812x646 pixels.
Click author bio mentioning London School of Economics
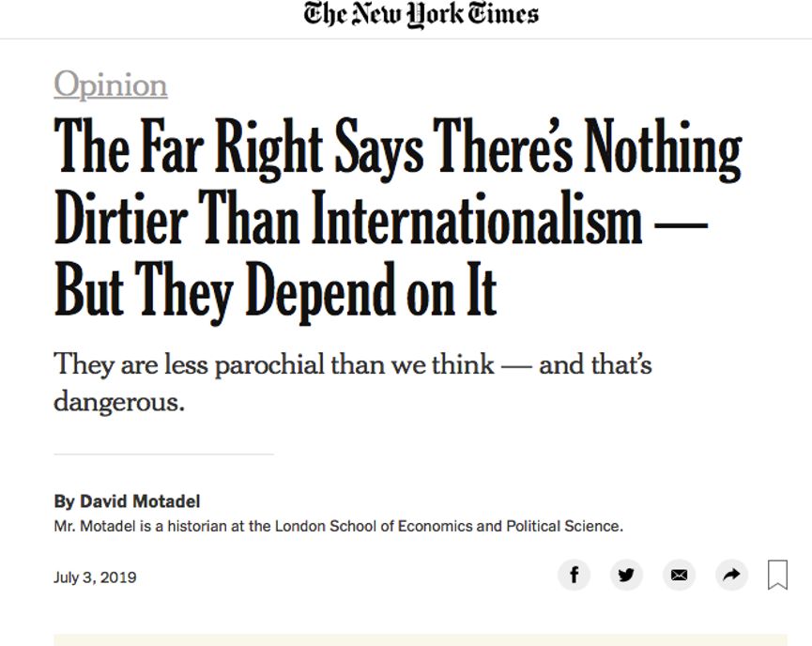339,527
